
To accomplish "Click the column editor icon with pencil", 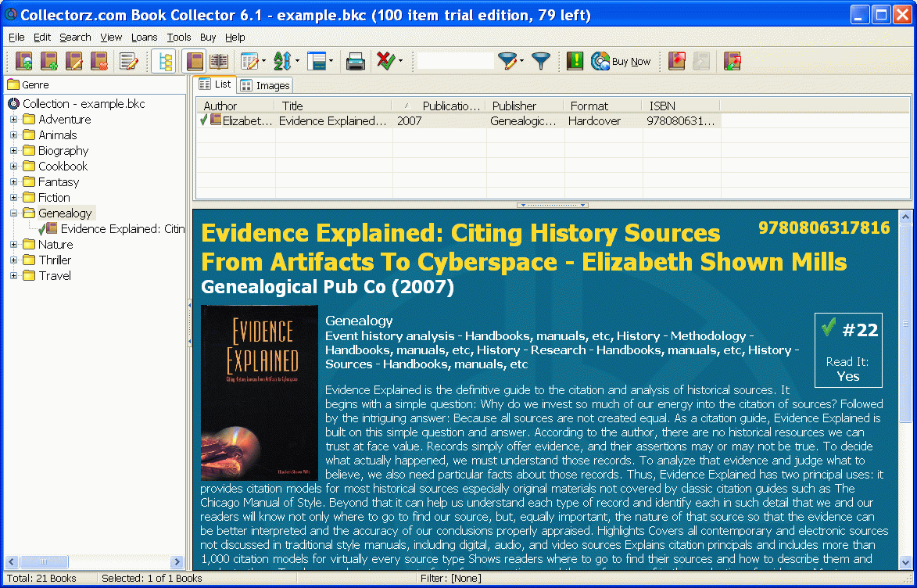I will (x=249, y=62).
